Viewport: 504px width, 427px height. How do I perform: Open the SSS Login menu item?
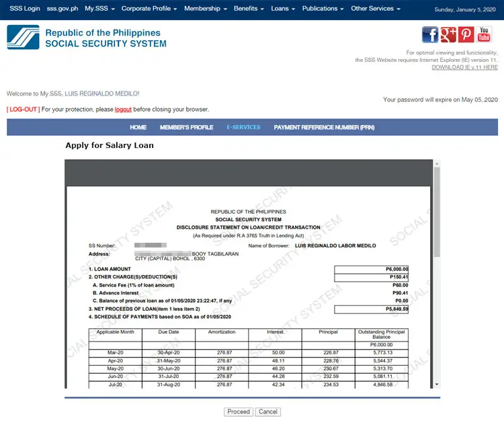(25, 9)
